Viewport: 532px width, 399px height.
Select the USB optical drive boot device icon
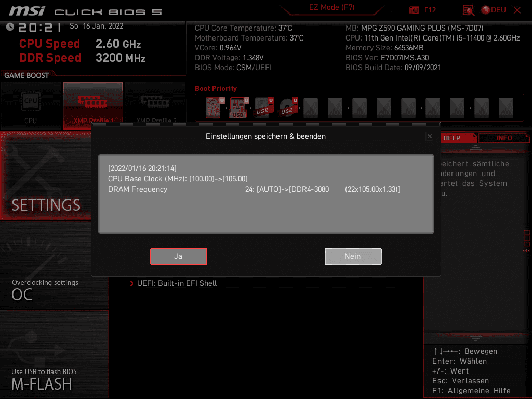[288, 108]
